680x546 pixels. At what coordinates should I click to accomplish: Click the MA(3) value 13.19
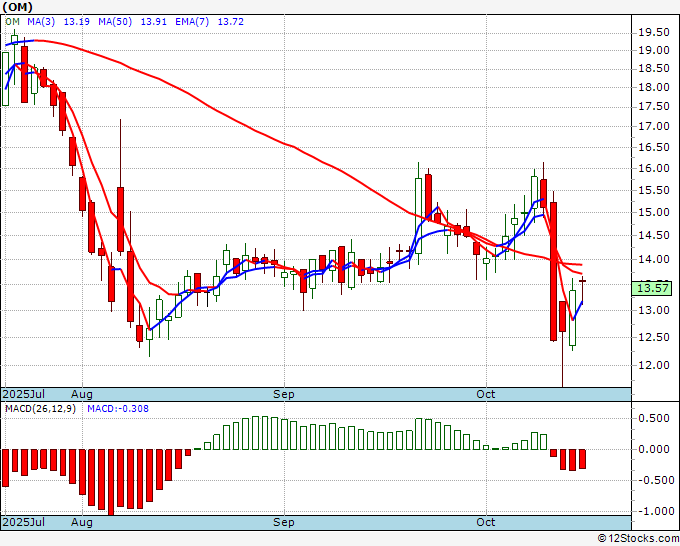click(x=77, y=22)
